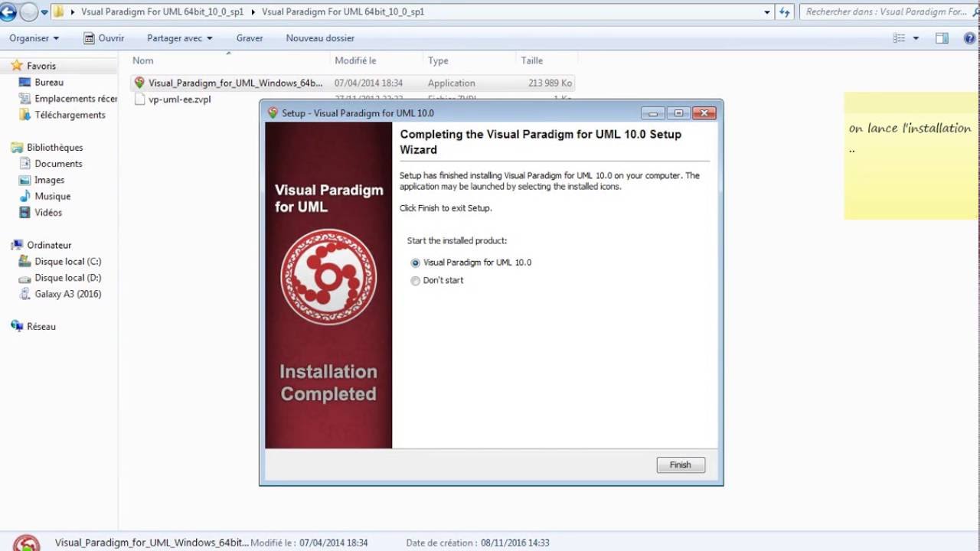This screenshot has width=980, height=551.
Task: Open recent locations dropdown beside nav arrows
Action: pyautogui.click(x=44, y=12)
